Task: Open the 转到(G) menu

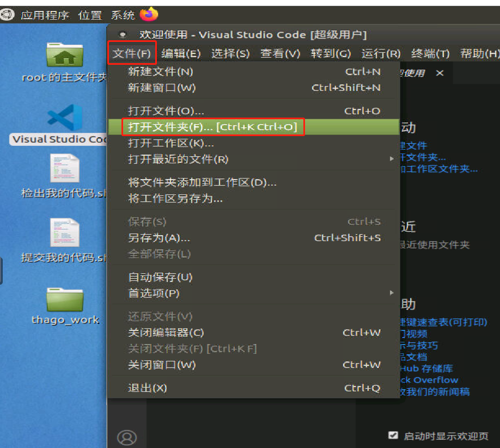Action: pyautogui.click(x=331, y=53)
